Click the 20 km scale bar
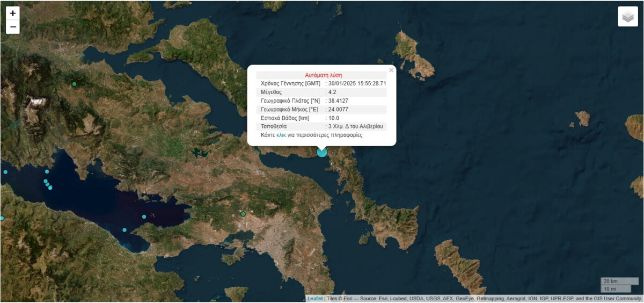This screenshot has height=303, width=644. click(618, 281)
